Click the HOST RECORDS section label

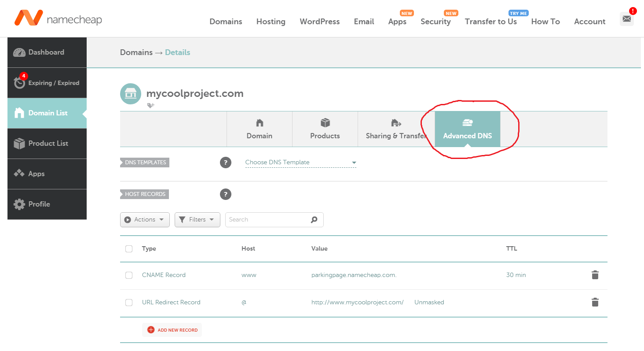pyautogui.click(x=145, y=194)
